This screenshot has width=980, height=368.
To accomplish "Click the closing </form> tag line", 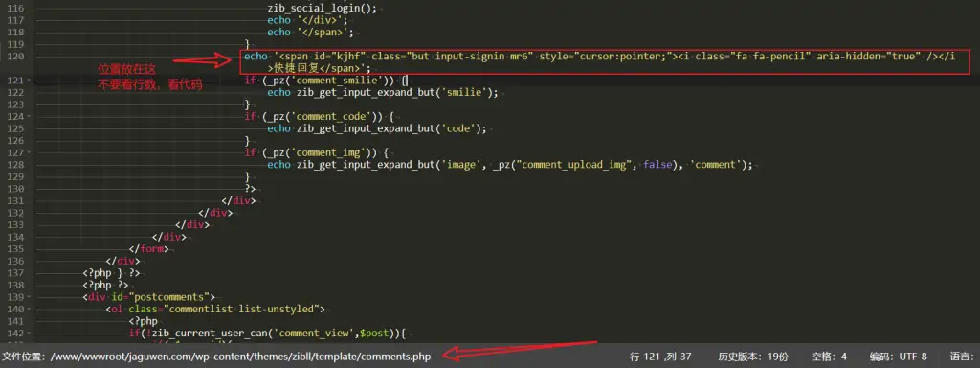I will click(x=148, y=248).
